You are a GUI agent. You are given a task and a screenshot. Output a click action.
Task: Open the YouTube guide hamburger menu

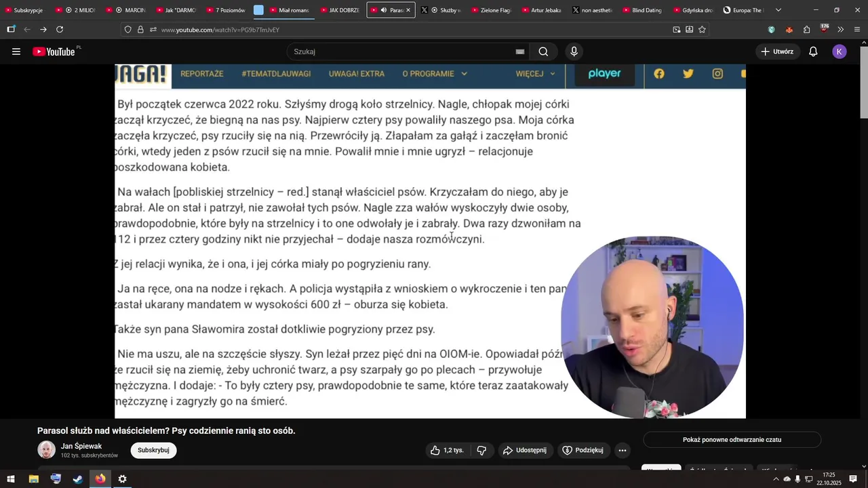click(16, 52)
